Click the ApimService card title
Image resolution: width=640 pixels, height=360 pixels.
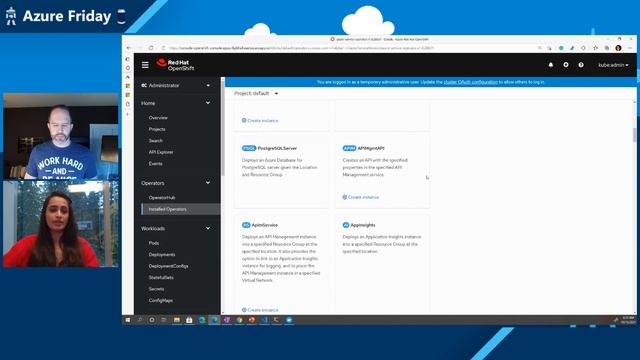[264, 225]
